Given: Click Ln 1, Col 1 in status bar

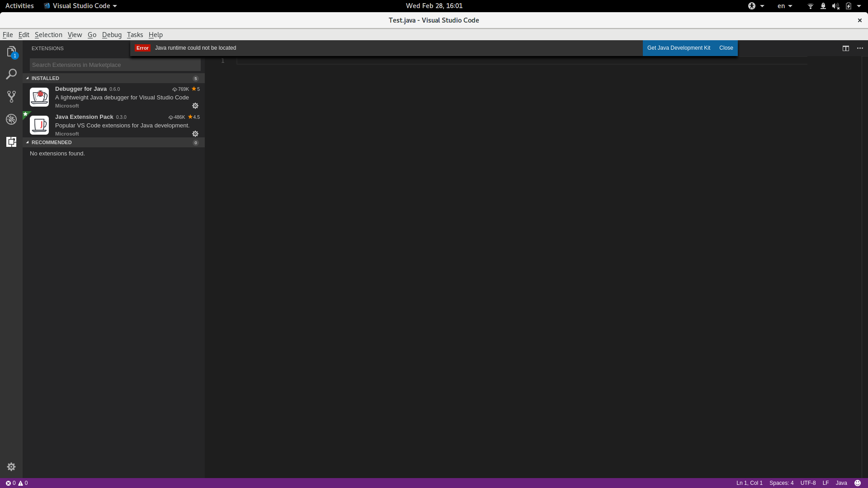Looking at the screenshot, I should 749,483.
